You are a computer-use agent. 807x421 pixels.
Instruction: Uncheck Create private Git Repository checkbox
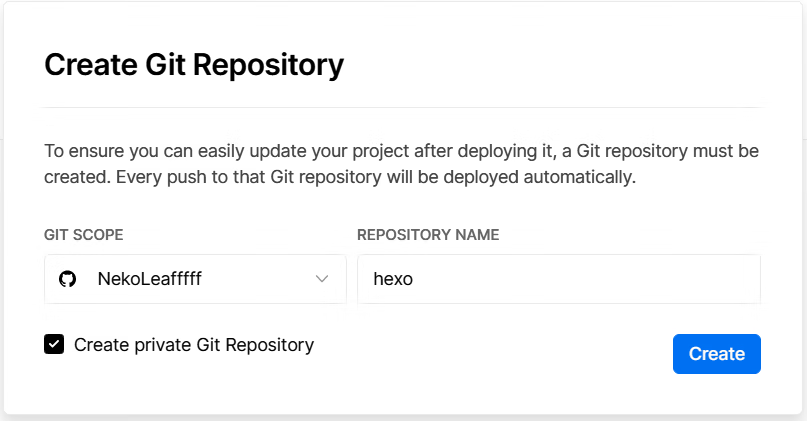[x=54, y=344]
